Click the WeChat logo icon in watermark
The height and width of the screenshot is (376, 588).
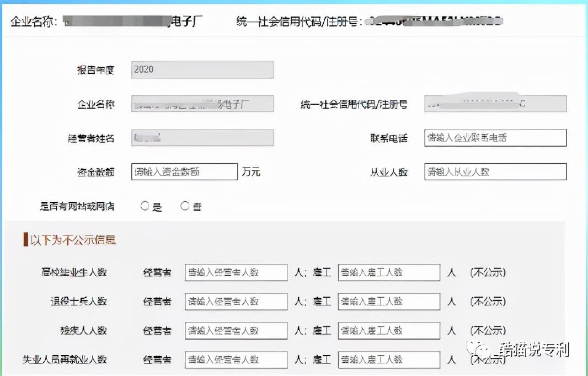477,349
